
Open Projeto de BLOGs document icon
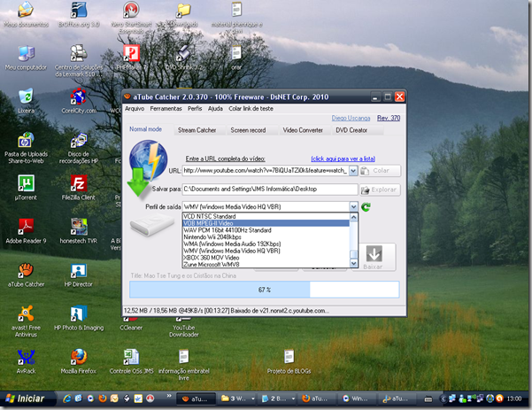(x=289, y=361)
